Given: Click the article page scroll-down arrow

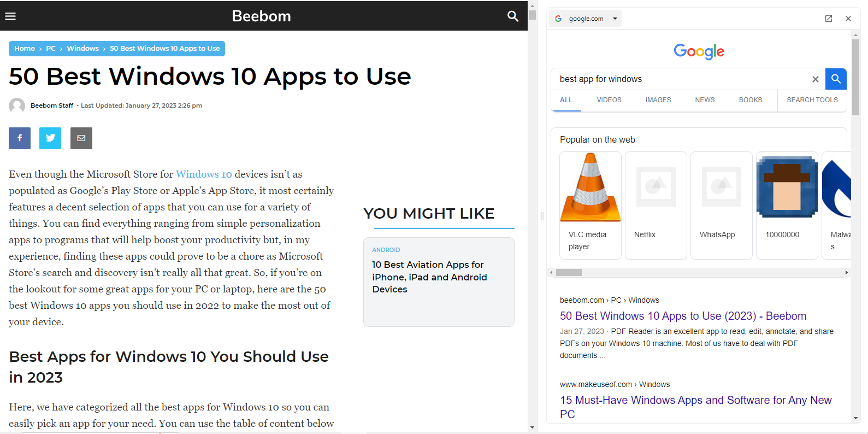Looking at the screenshot, I should pyautogui.click(x=532, y=427).
